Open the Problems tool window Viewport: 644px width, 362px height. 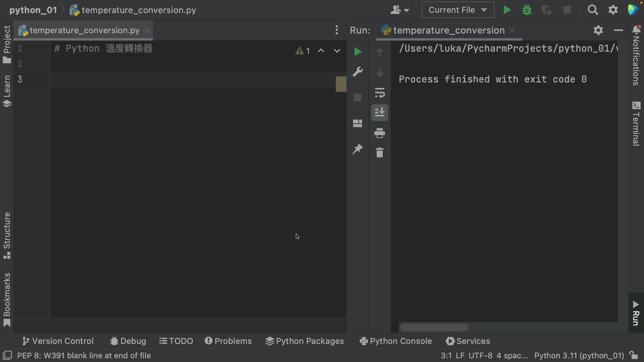coord(228,341)
